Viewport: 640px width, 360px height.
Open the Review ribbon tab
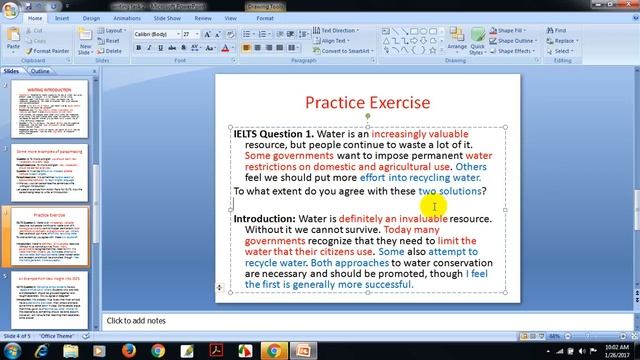pyautogui.click(x=203, y=18)
